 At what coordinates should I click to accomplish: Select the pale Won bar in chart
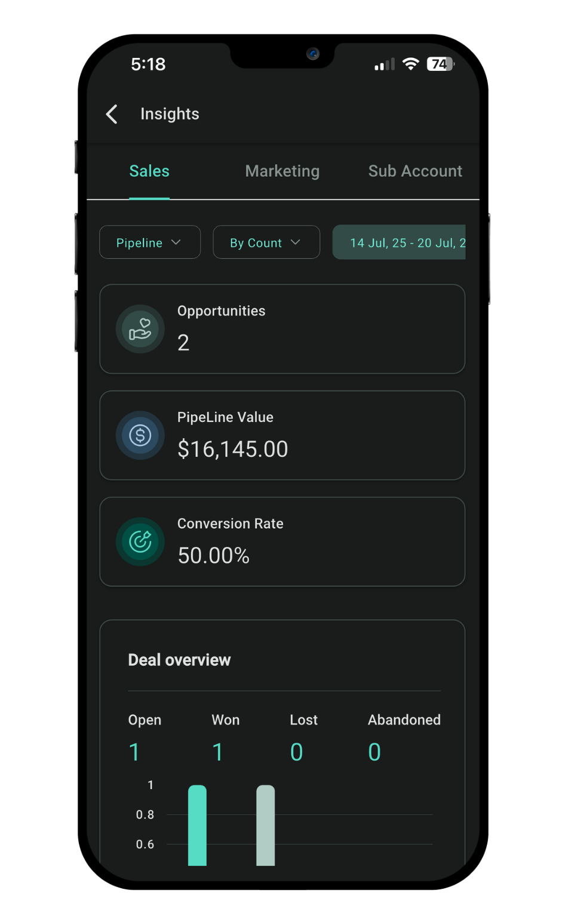(266, 825)
